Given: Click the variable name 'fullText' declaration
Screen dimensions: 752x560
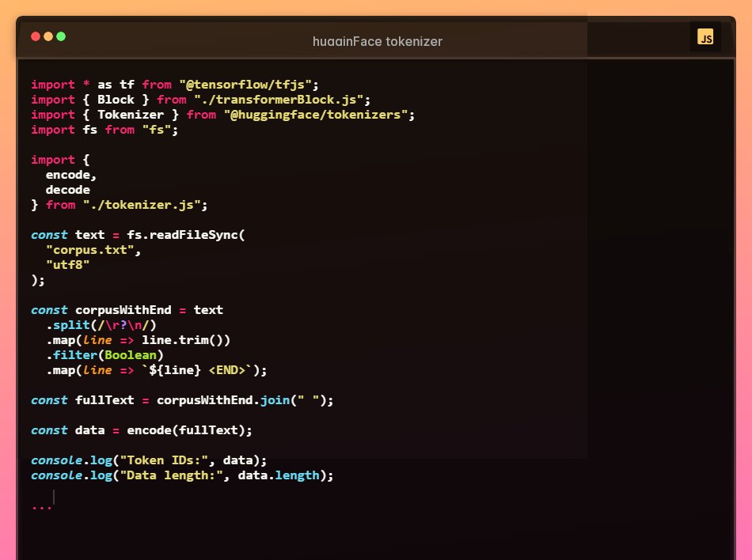Looking at the screenshot, I should (104, 400).
